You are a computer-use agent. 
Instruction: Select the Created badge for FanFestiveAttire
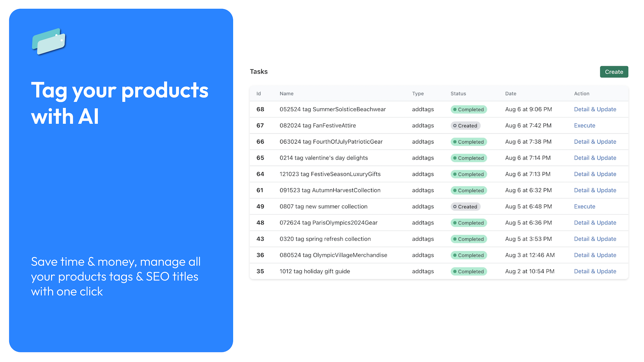[465, 125]
